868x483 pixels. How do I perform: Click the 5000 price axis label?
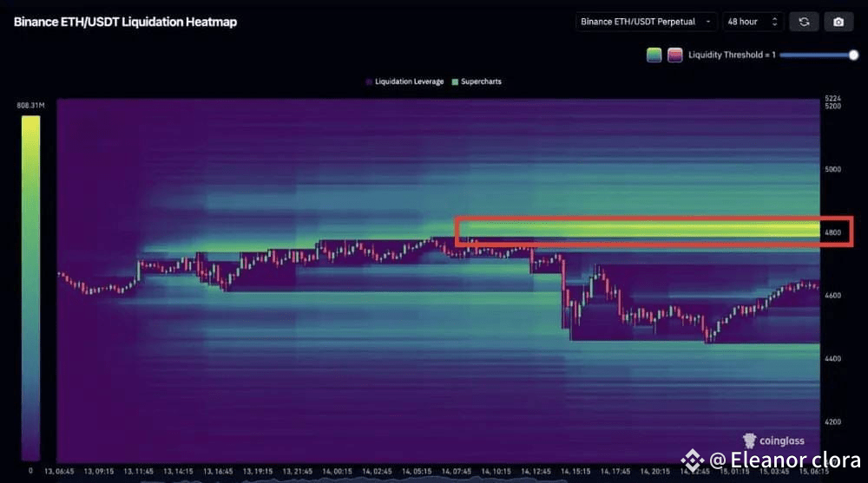click(x=832, y=169)
